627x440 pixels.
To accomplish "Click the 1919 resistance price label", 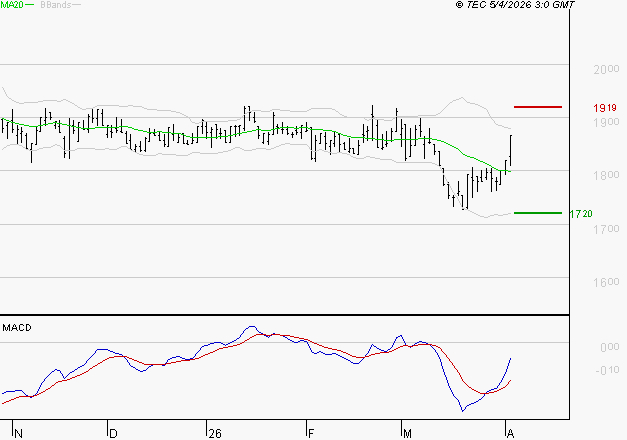I will (603, 107).
